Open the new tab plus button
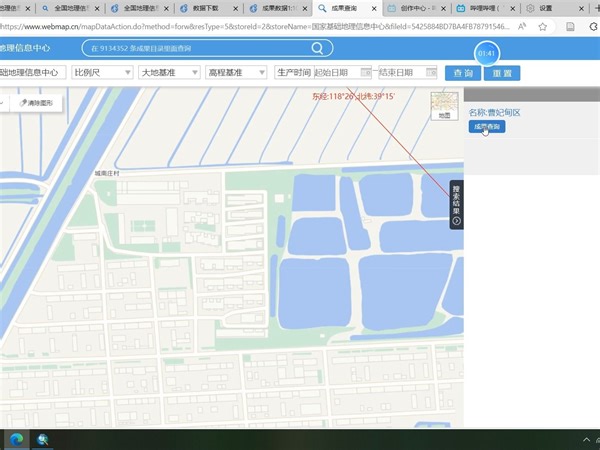 point(596,8)
